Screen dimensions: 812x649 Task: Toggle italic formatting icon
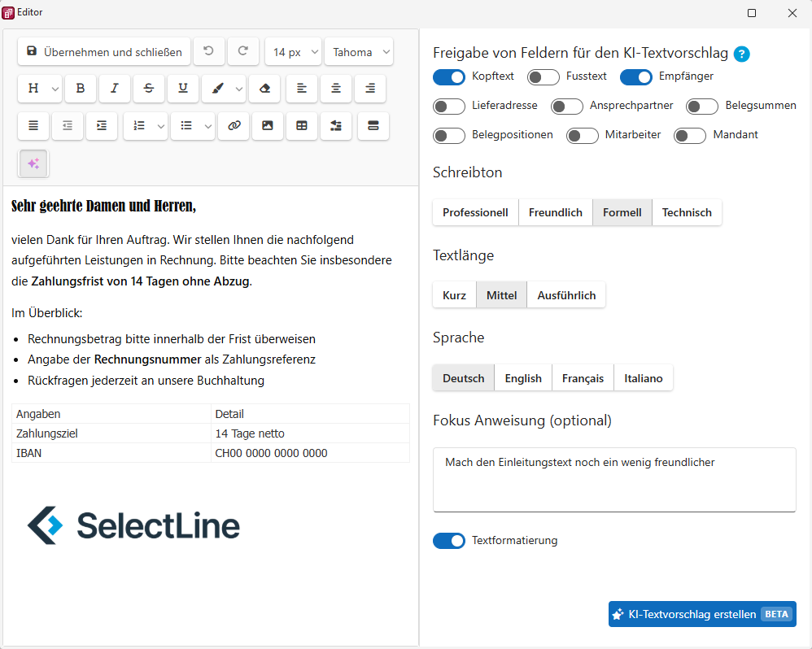click(x=115, y=89)
